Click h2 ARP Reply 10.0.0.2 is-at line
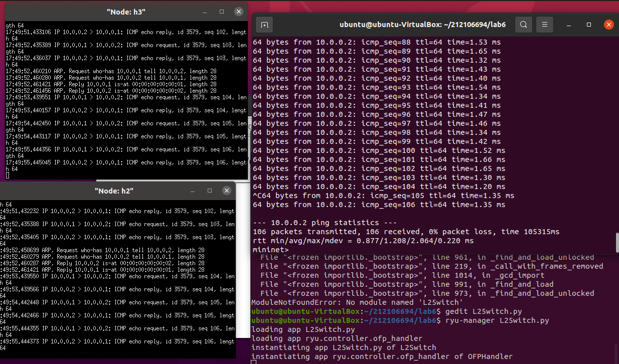619x364 pixels. 102,263
